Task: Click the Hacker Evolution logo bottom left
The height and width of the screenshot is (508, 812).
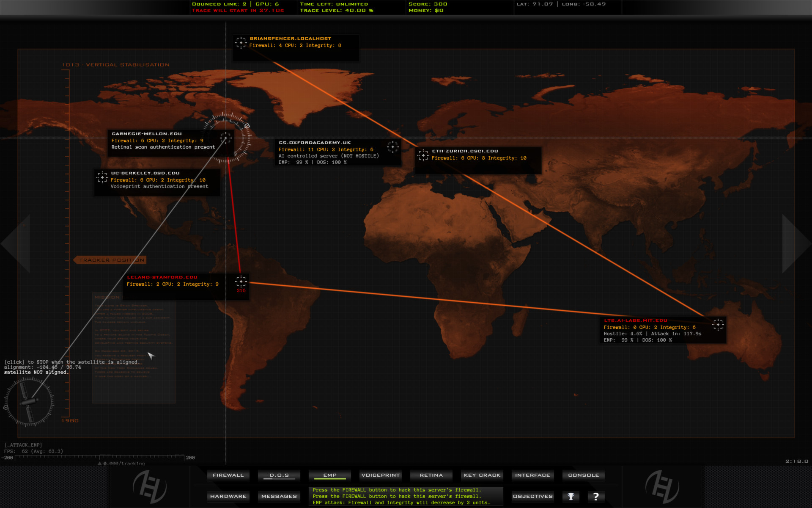Action: [149, 488]
